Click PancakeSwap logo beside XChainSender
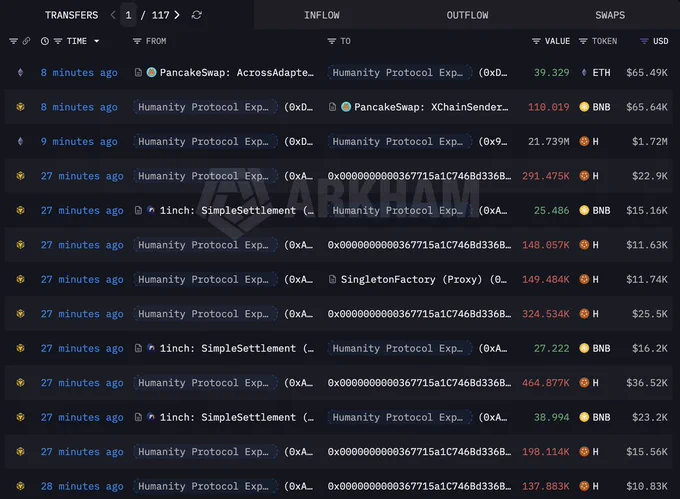The width and height of the screenshot is (680, 499). pos(346,107)
